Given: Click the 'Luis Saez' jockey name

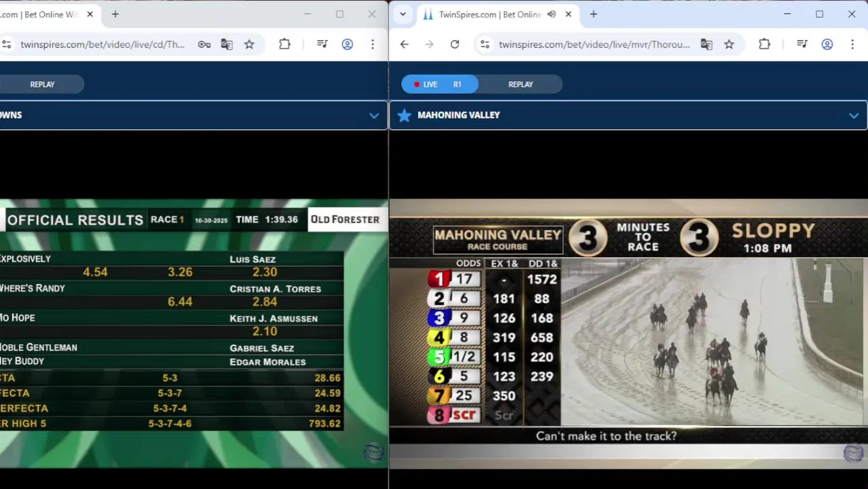Looking at the screenshot, I should tap(253, 259).
